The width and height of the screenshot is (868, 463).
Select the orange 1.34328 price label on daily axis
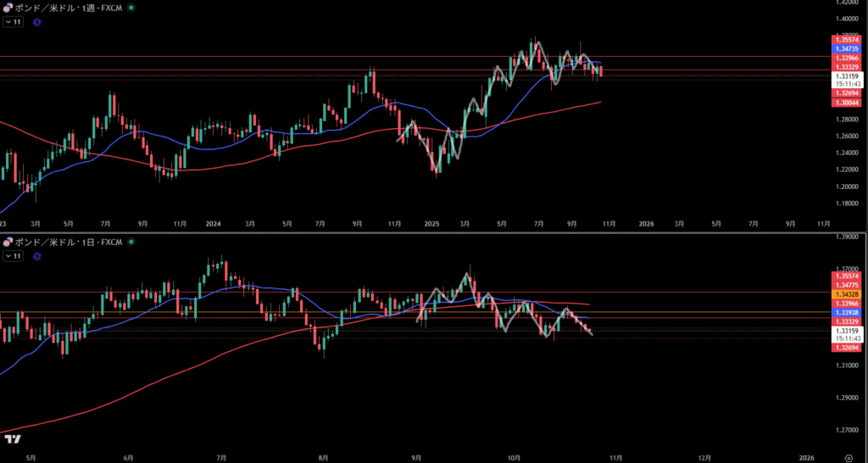pyautogui.click(x=848, y=293)
